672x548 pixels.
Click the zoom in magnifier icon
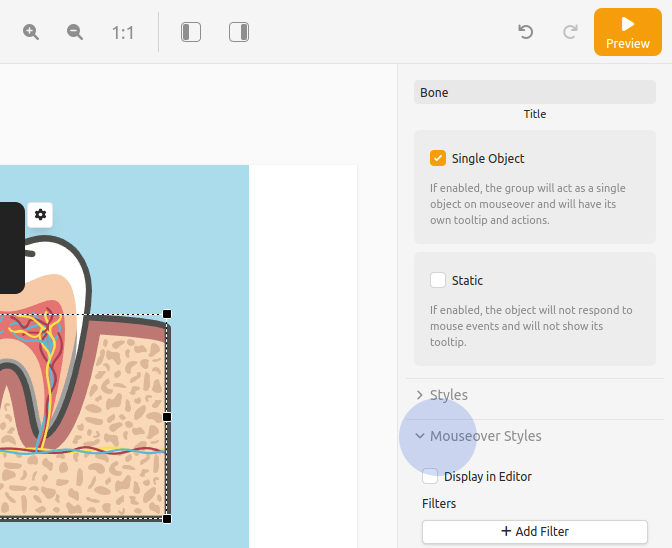(x=31, y=32)
